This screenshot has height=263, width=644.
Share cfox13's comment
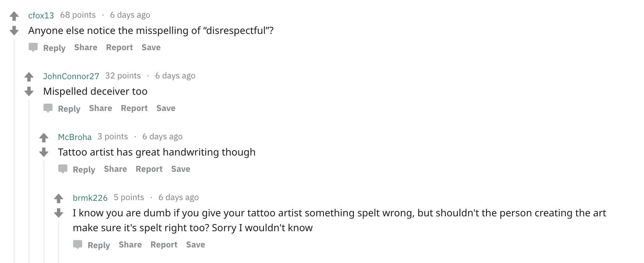click(x=85, y=47)
